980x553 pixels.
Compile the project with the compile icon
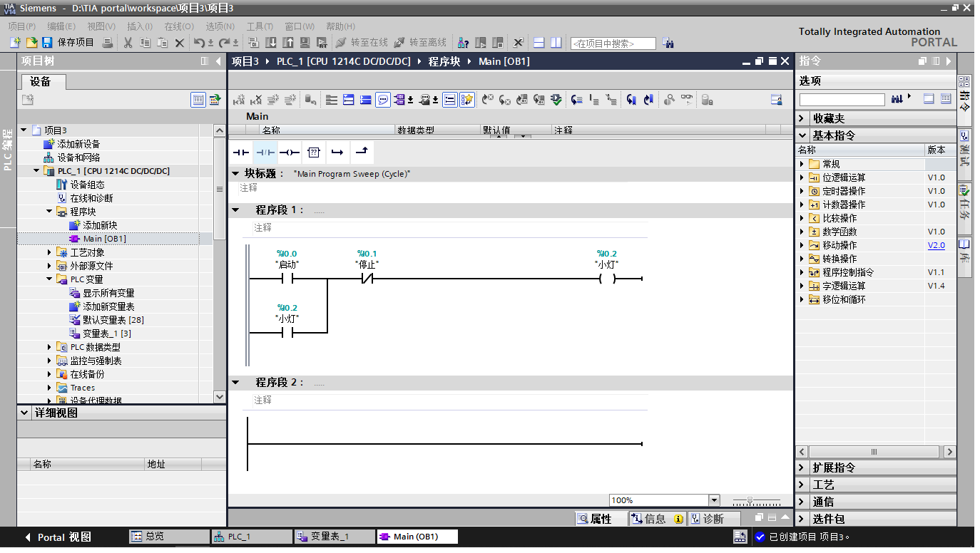coord(252,43)
